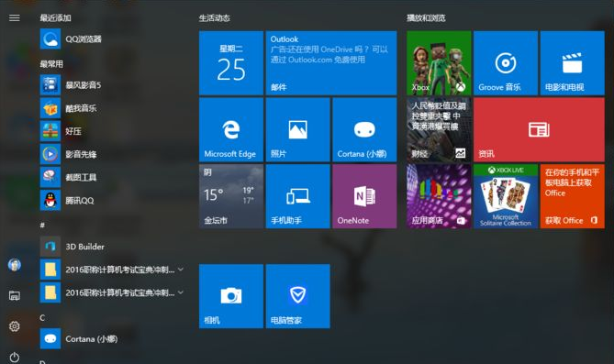Open the 手机助手 tile

(x=298, y=196)
